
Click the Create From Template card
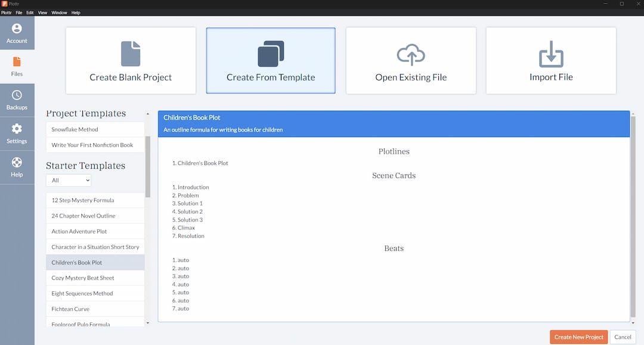coord(271,61)
